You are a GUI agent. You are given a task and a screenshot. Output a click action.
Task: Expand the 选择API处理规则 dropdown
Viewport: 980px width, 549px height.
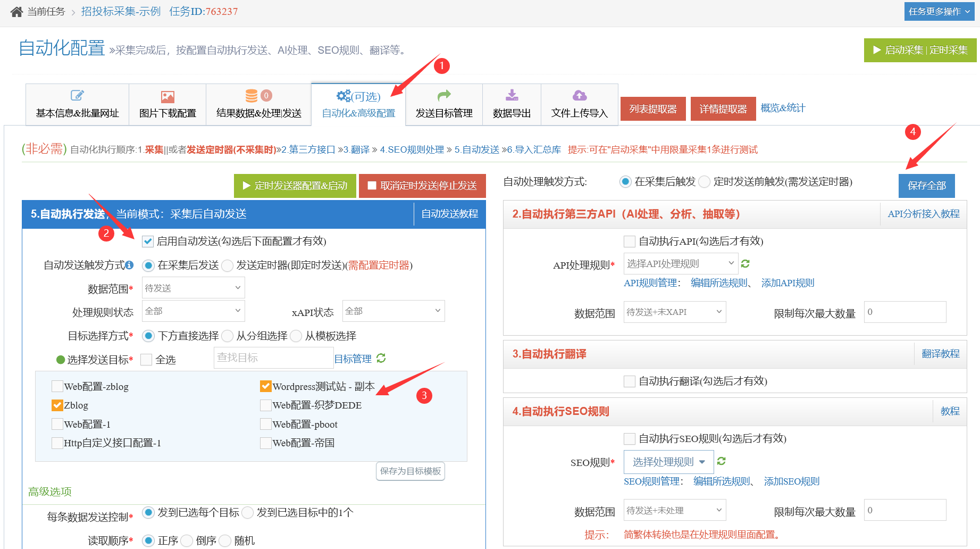tap(680, 264)
